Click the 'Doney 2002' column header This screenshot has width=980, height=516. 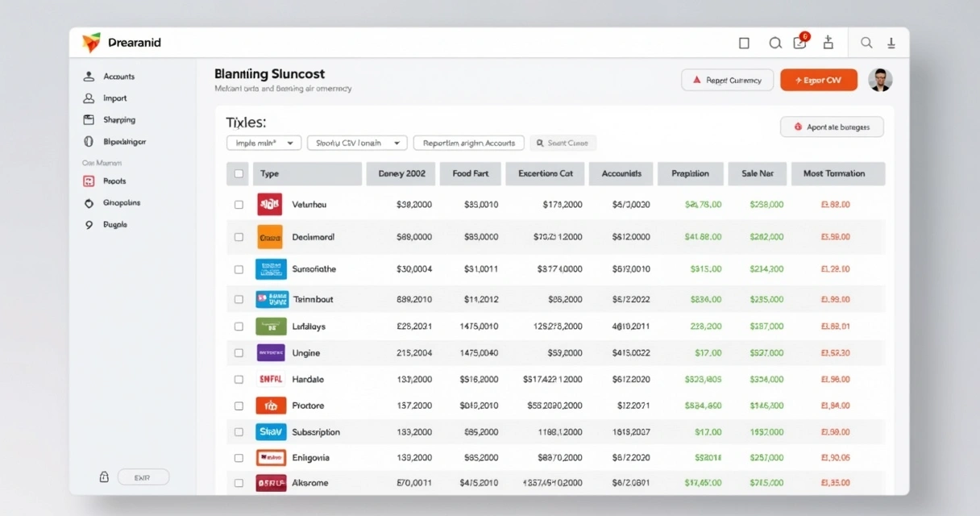click(401, 173)
